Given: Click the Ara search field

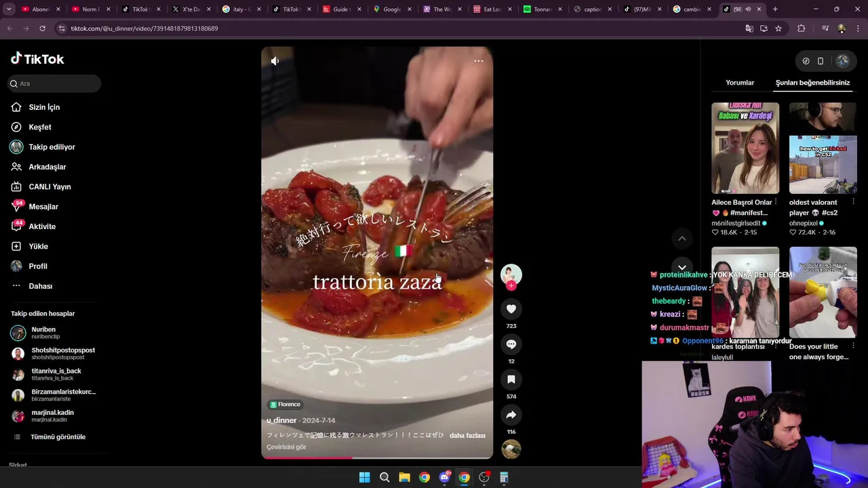Looking at the screenshot, I should pos(54,83).
